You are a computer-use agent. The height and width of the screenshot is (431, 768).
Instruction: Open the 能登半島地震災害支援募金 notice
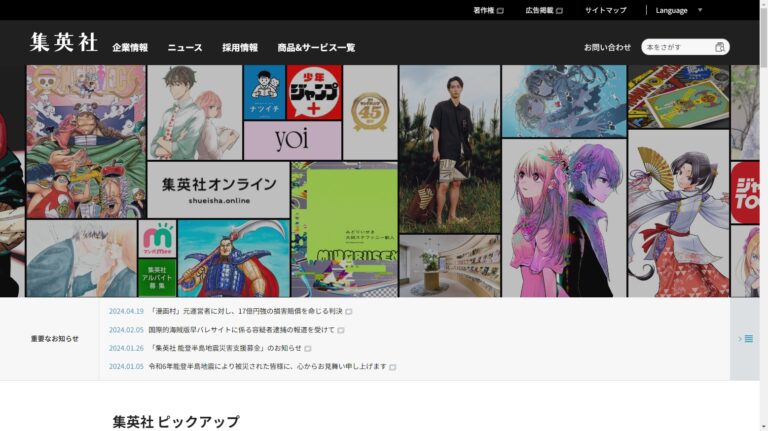pos(225,348)
